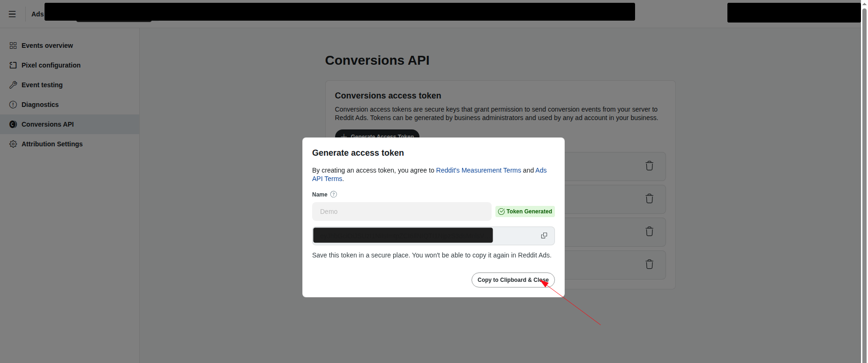Click the Attribution Settings gear icon
This screenshot has height=363, width=868.
click(13, 144)
